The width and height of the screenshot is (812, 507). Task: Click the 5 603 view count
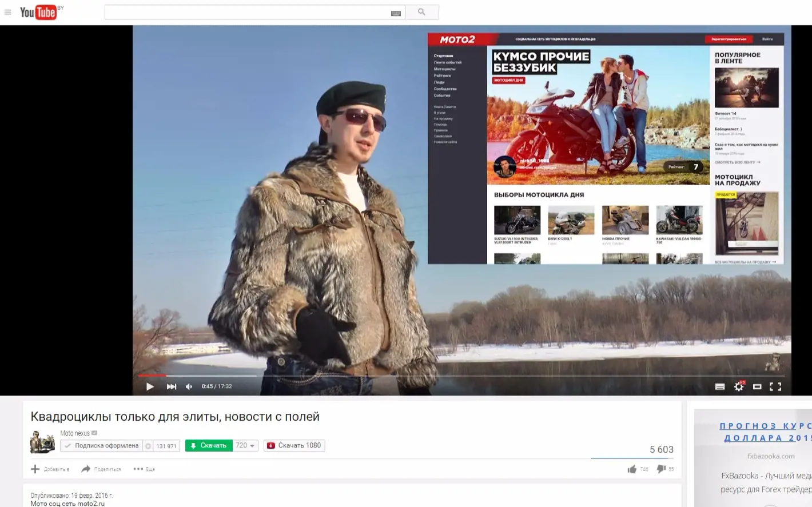[x=662, y=450]
